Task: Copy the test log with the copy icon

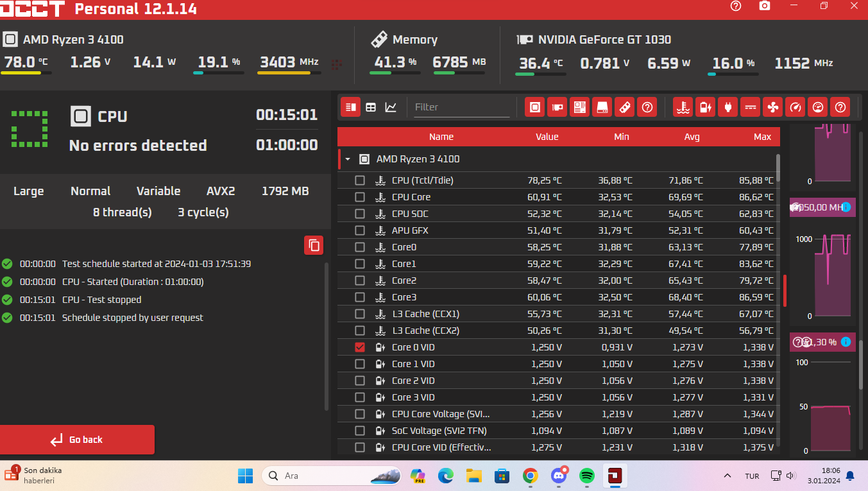Action: pyautogui.click(x=314, y=245)
